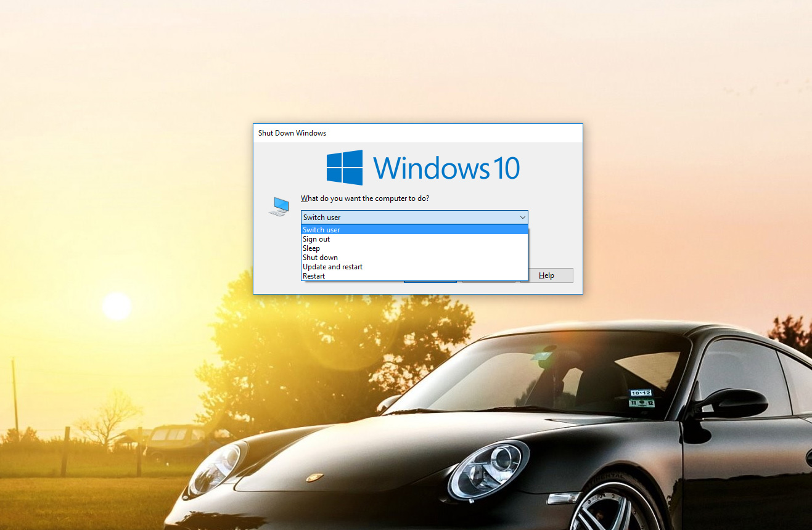Choose Sign out from the list
812x530 pixels.
tap(414, 239)
